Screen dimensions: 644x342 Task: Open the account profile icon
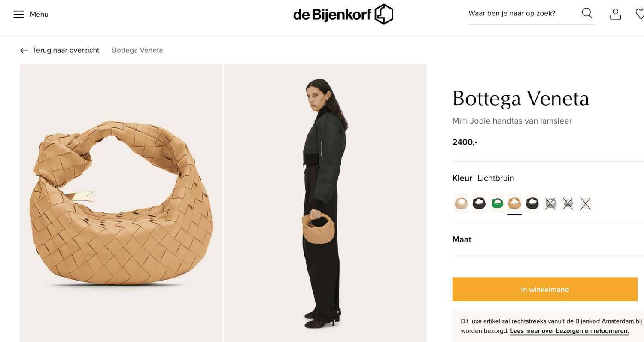(x=616, y=14)
